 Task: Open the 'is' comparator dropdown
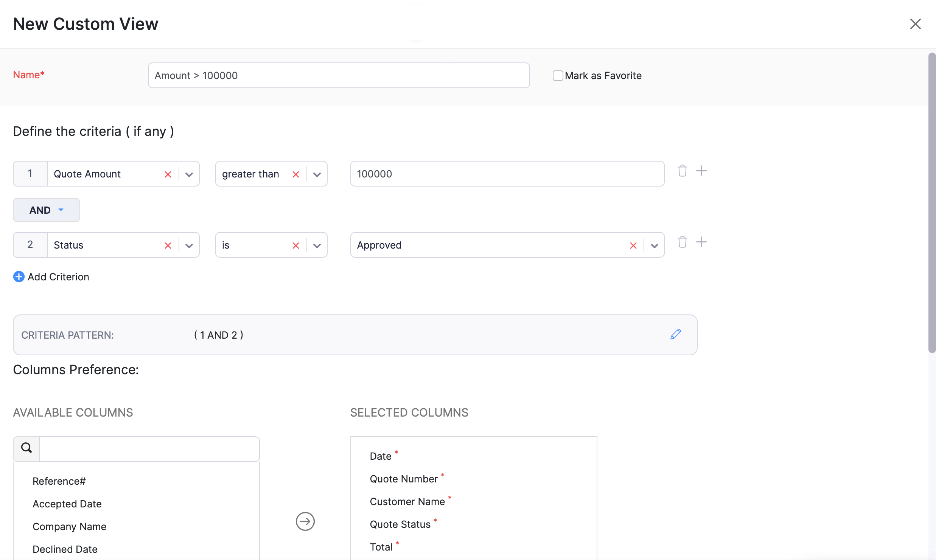[317, 246]
